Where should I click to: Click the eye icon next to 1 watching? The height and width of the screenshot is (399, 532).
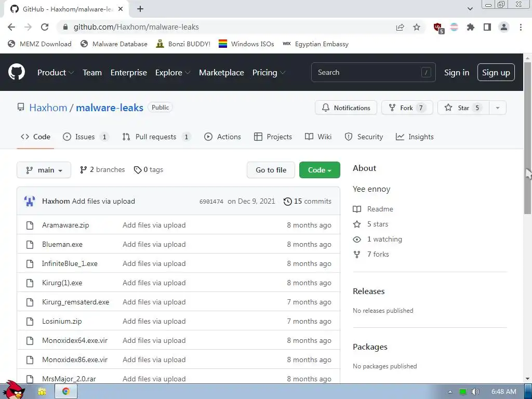(x=357, y=240)
